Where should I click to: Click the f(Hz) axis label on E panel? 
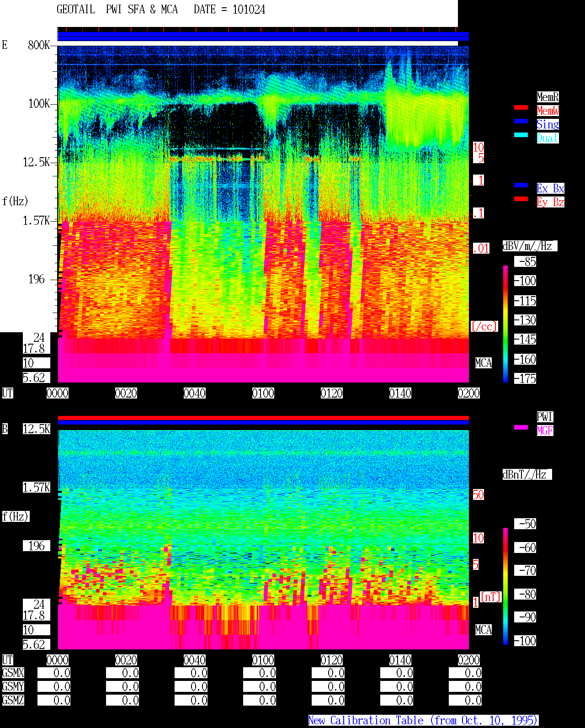point(15,201)
